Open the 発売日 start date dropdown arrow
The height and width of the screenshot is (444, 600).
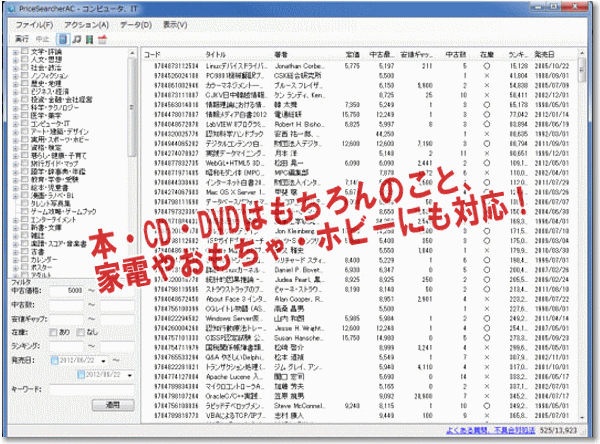pos(103,361)
